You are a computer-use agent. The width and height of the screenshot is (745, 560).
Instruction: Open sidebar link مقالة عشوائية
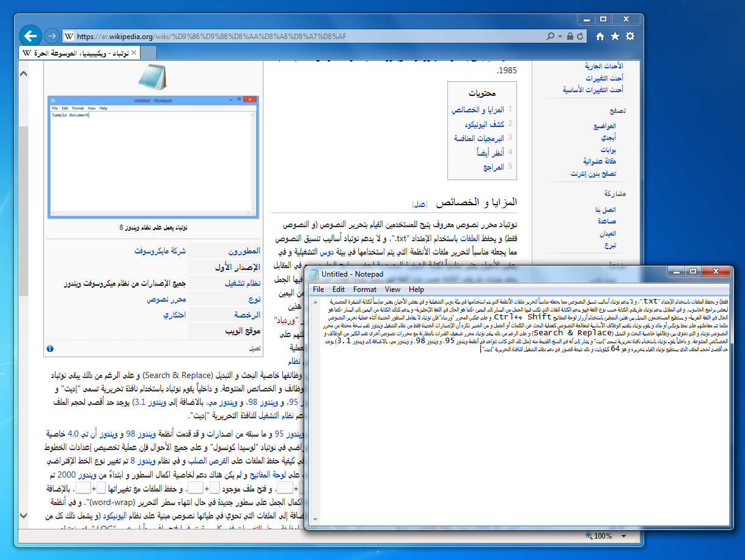599,162
